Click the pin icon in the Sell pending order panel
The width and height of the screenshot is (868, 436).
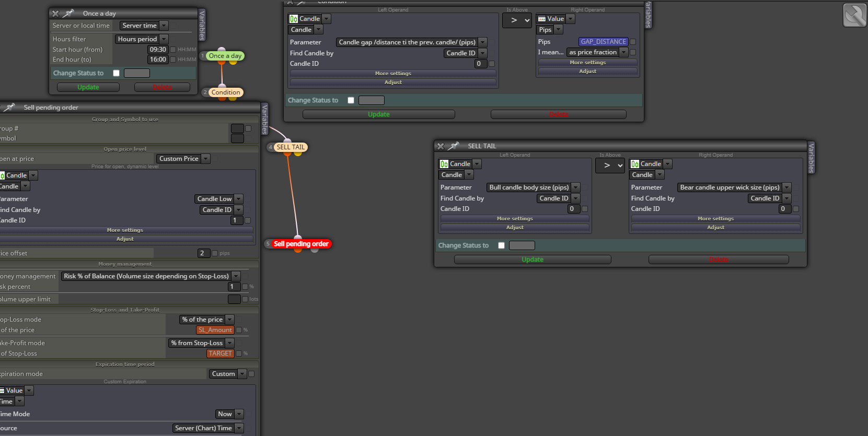point(9,107)
